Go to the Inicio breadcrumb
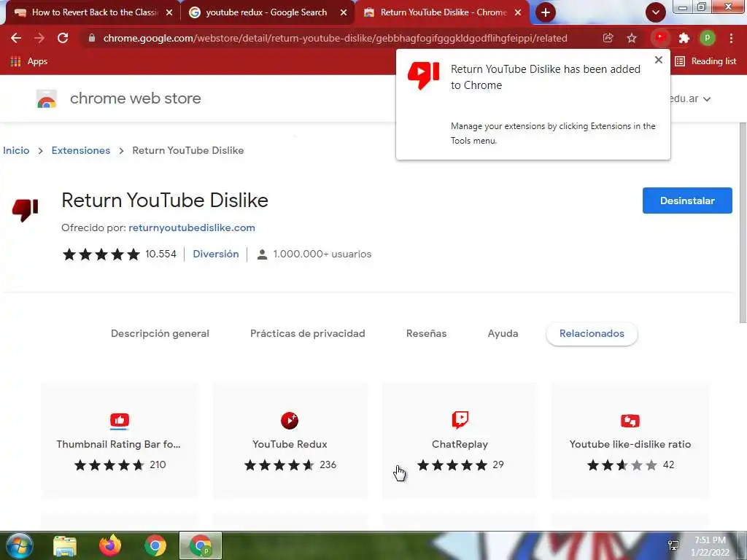The width and height of the screenshot is (747, 560). pyautogui.click(x=16, y=150)
